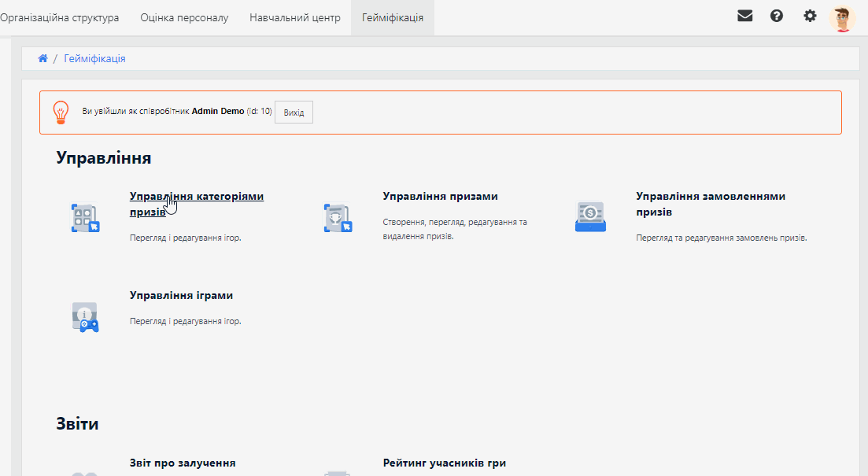
Task: Open Оцінка персоналу menu item
Action: [x=184, y=18]
